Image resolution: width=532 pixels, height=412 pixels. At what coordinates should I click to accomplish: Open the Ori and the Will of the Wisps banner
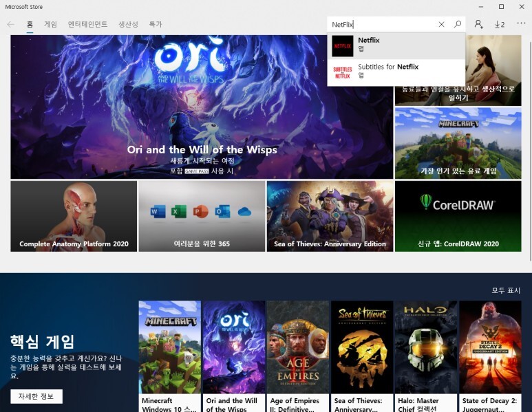pyautogui.click(x=202, y=107)
